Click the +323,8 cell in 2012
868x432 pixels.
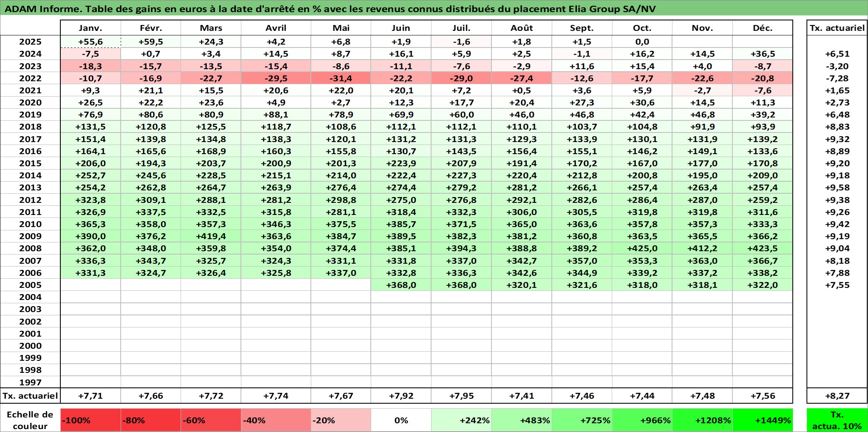pyautogui.click(x=91, y=200)
